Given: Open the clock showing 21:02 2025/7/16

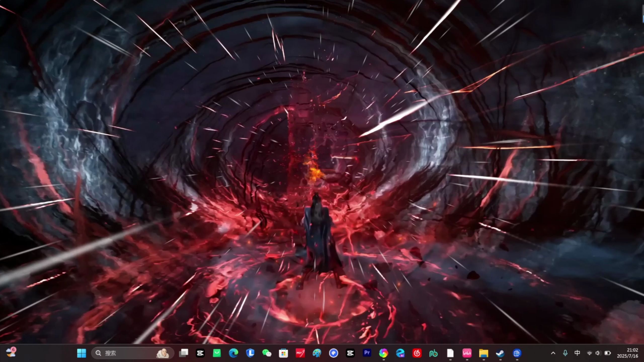Looking at the screenshot, I should pos(627,353).
